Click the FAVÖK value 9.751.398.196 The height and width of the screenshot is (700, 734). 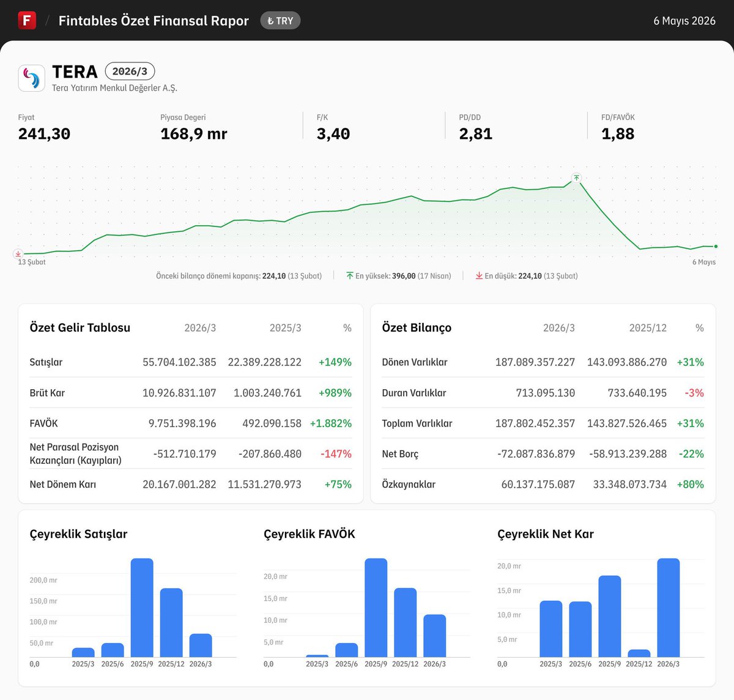point(182,423)
